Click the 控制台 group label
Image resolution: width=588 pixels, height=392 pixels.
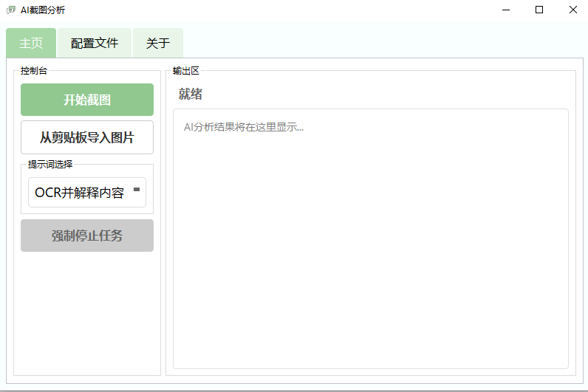point(34,71)
